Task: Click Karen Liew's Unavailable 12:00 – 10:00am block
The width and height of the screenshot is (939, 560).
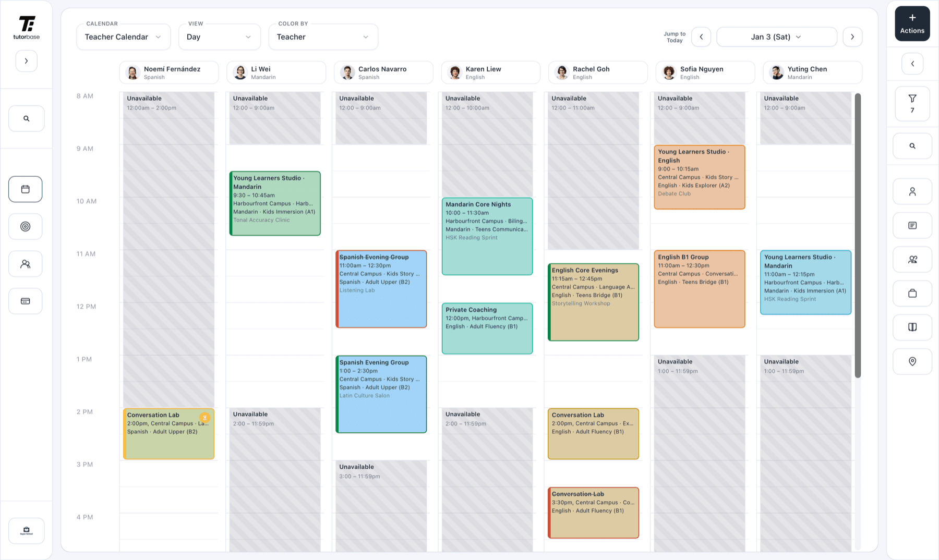Action: click(x=487, y=144)
